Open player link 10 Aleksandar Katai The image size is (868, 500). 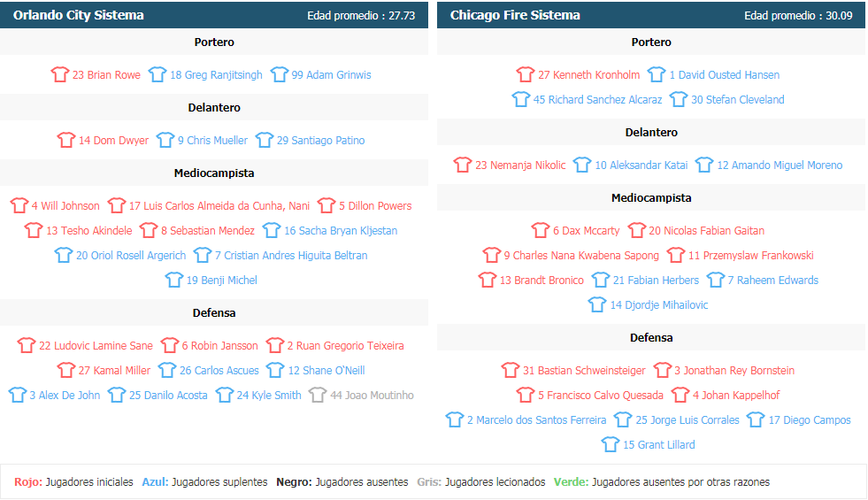point(641,165)
